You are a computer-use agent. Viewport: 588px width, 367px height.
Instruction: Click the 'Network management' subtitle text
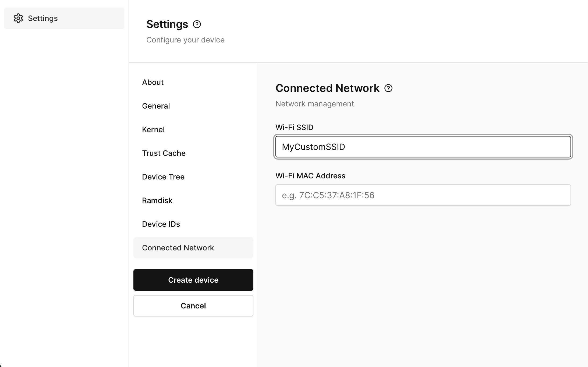pyautogui.click(x=315, y=104)
